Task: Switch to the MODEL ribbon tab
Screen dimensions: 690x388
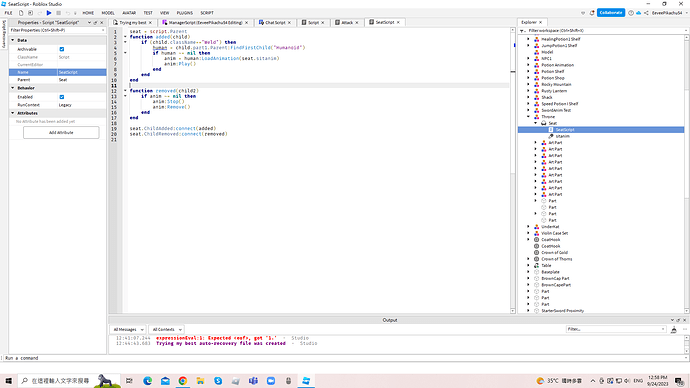Action: [x=108, y=13]
